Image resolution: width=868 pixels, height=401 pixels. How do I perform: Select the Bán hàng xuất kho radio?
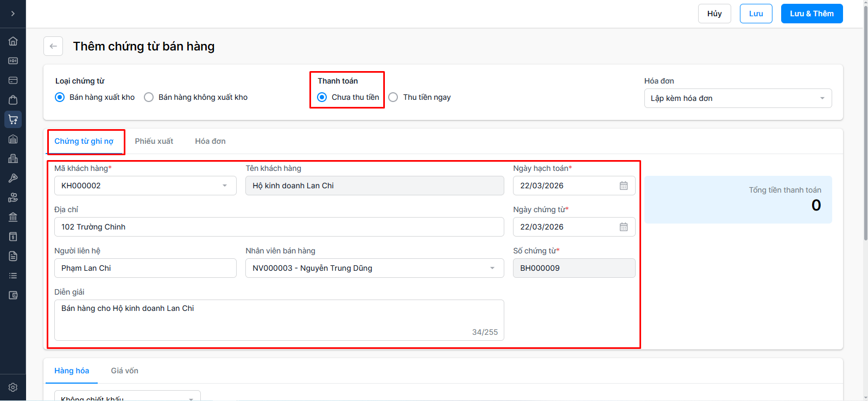60,97
